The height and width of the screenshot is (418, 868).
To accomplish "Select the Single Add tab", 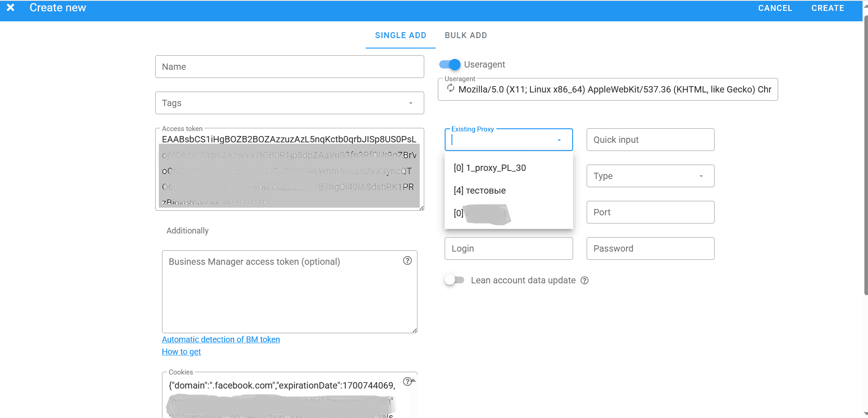I will point(400,35).
